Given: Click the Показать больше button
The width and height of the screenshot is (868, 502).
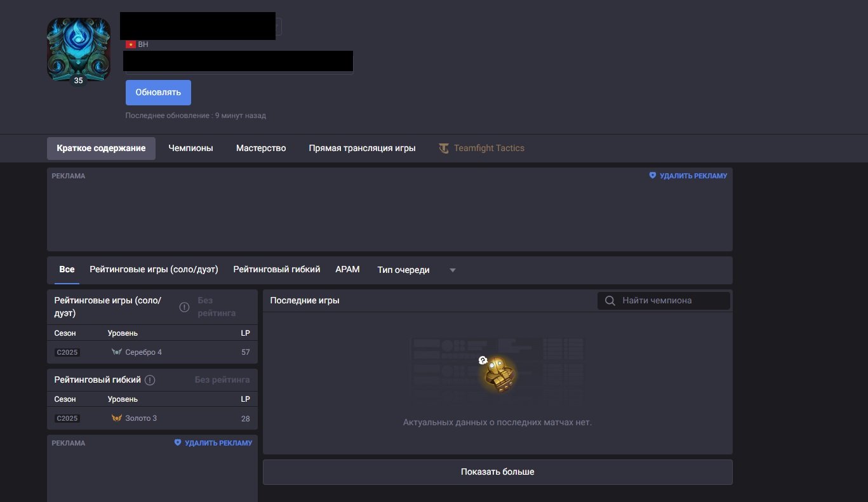Looking at the screenshot, I should click(x=498, y=472).
